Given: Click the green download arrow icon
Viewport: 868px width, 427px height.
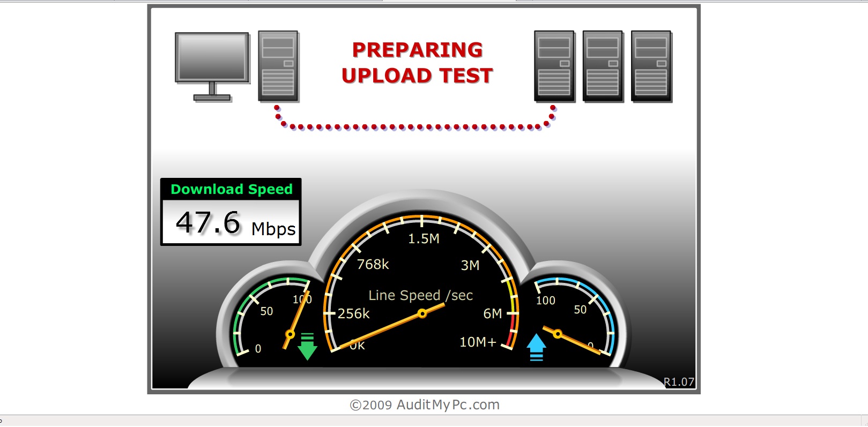Looking at the screenshot, I should [307, 346].
